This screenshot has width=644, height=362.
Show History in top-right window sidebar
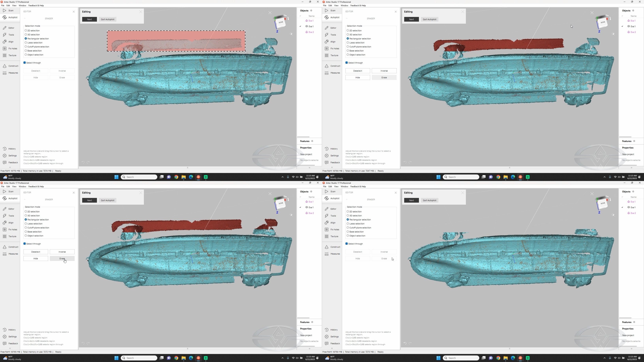(x=331, y=149)
